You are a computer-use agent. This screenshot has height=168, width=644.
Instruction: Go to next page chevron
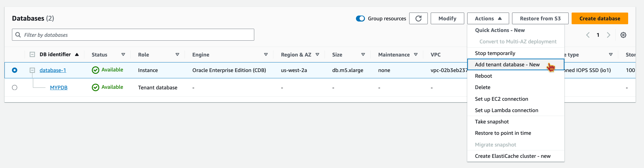[x=608, y=35]
